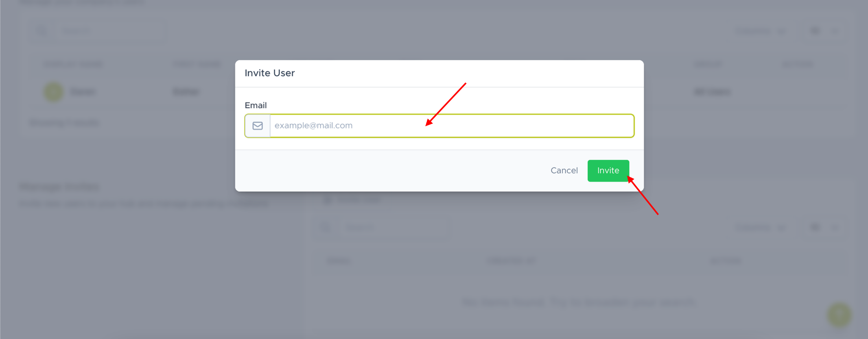Screen dimensions: 868x339
Task: Select grid view icon in invites table
Action: click(815, 227)
